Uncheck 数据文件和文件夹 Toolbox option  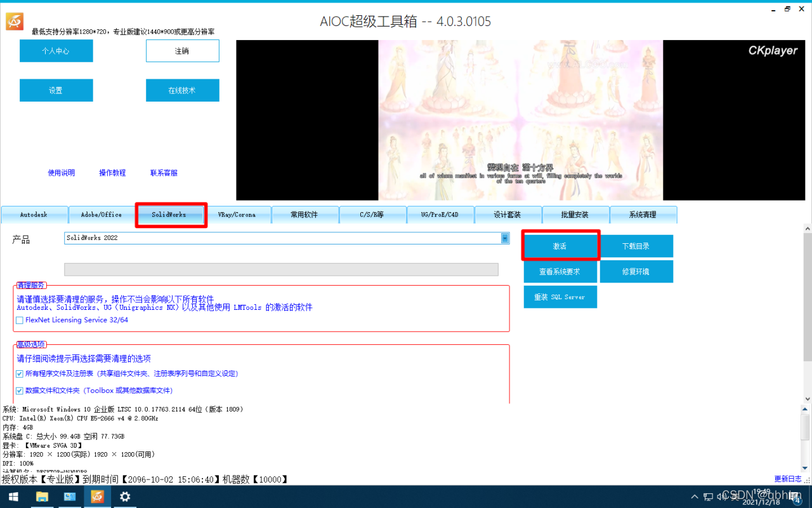point(20,391)
